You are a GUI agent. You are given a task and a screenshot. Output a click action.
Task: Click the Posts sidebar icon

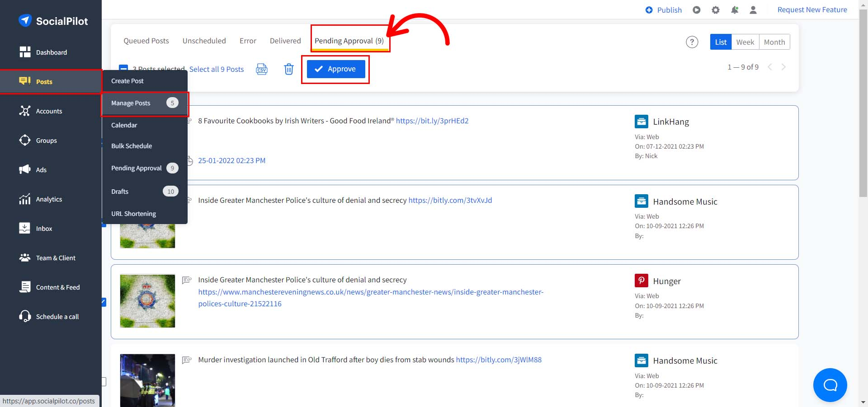click(25, 81)
